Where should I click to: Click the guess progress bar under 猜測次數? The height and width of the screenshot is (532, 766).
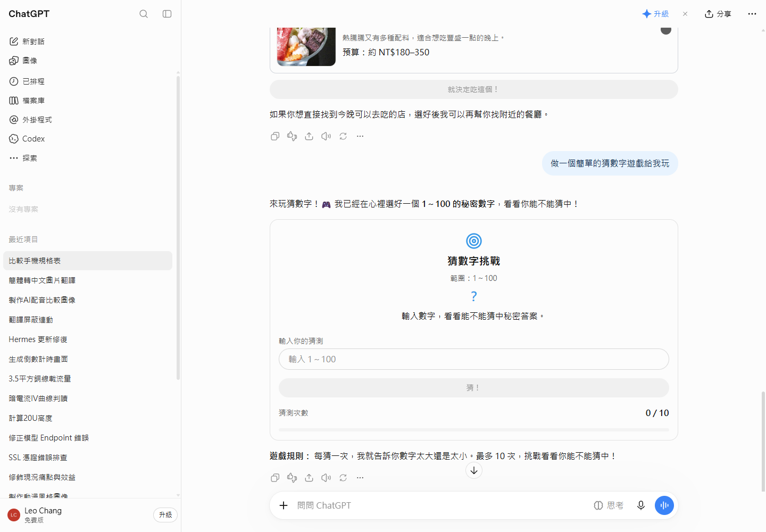(x=473, y=429)
